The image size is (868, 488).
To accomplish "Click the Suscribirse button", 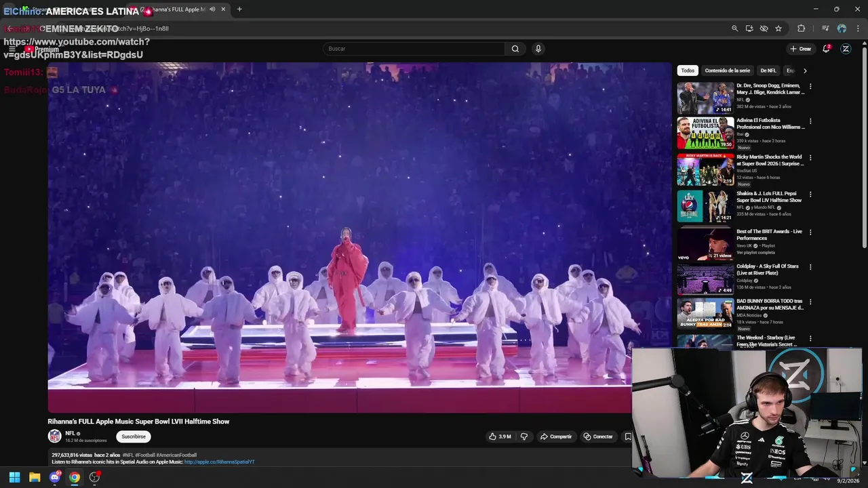I will click(x=134, y=436).
